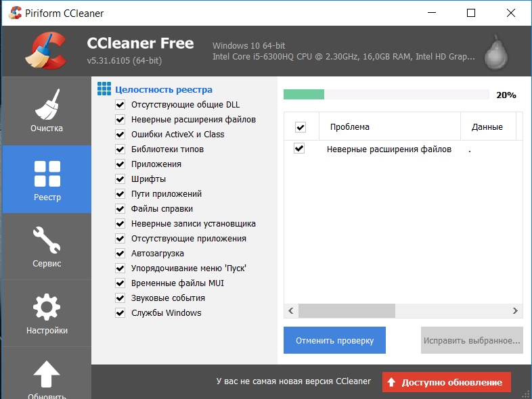Click the Целостность реестра grid icon
532x399 pixels.
tap(104, 89)
